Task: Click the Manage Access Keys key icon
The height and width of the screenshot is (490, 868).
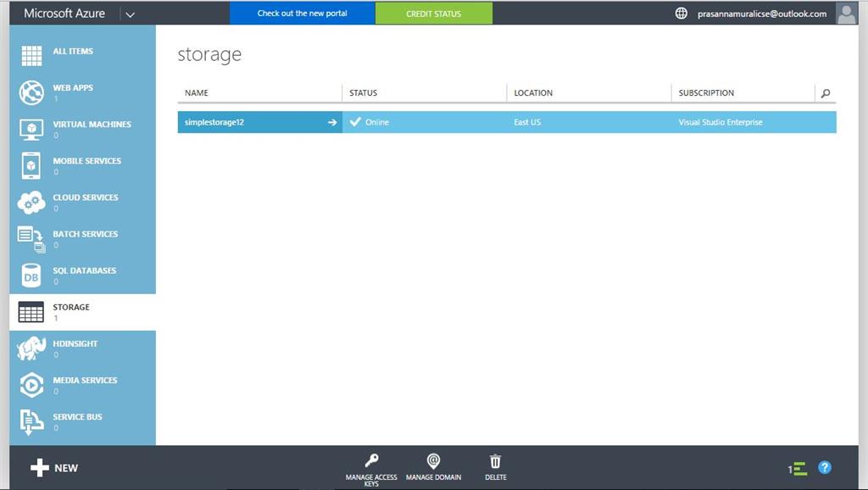Action: click(371, 460)
